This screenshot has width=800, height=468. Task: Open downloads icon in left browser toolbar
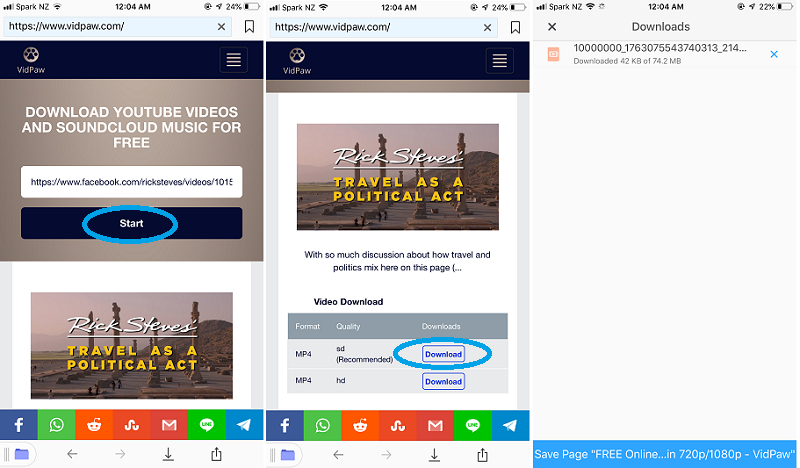click(168, 454)
